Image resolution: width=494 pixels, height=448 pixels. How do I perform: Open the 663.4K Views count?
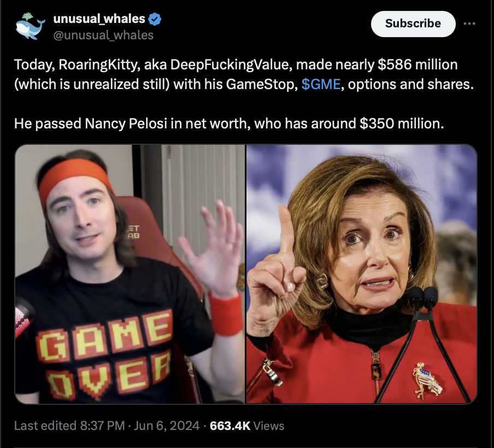click(x=246, y=426)
